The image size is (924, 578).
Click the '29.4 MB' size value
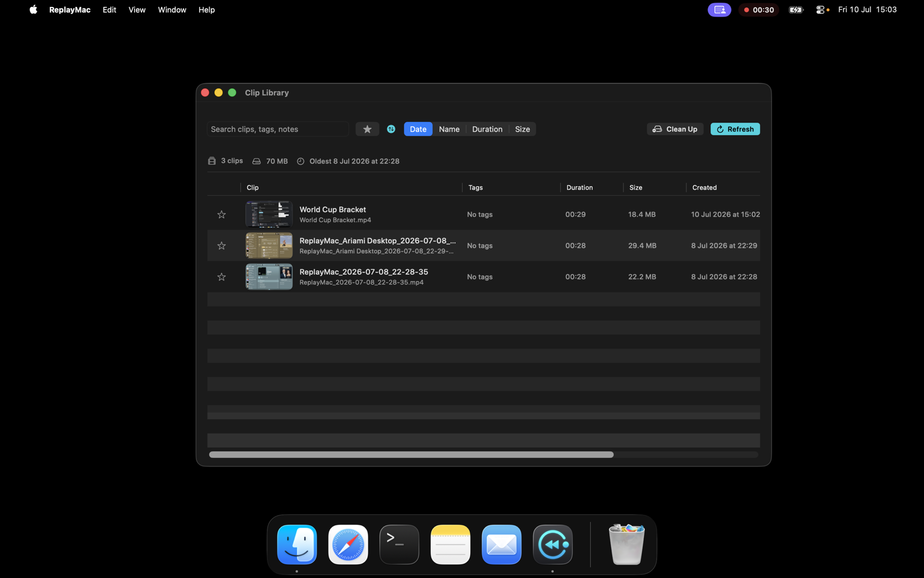click(x=642, y=246)
